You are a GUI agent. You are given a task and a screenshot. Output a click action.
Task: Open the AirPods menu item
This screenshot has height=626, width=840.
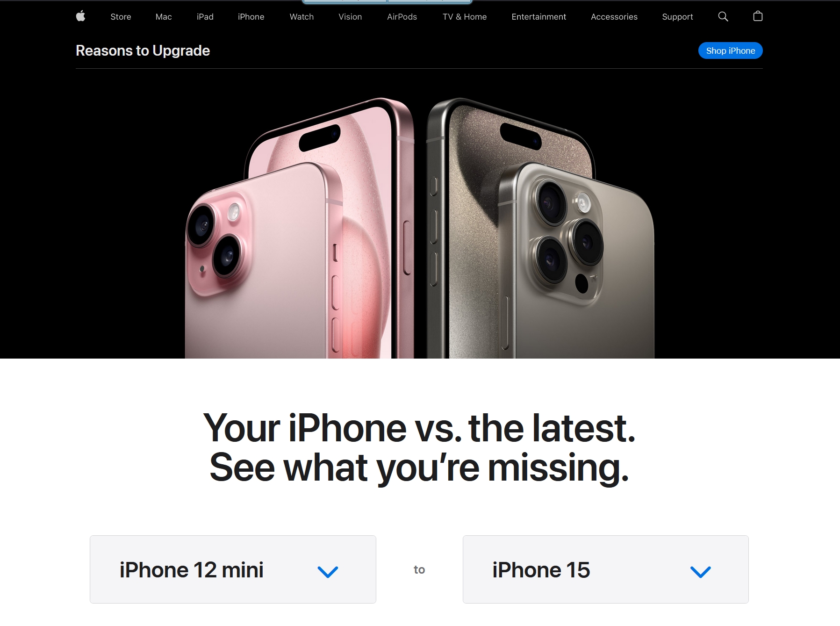coord(402,17)
